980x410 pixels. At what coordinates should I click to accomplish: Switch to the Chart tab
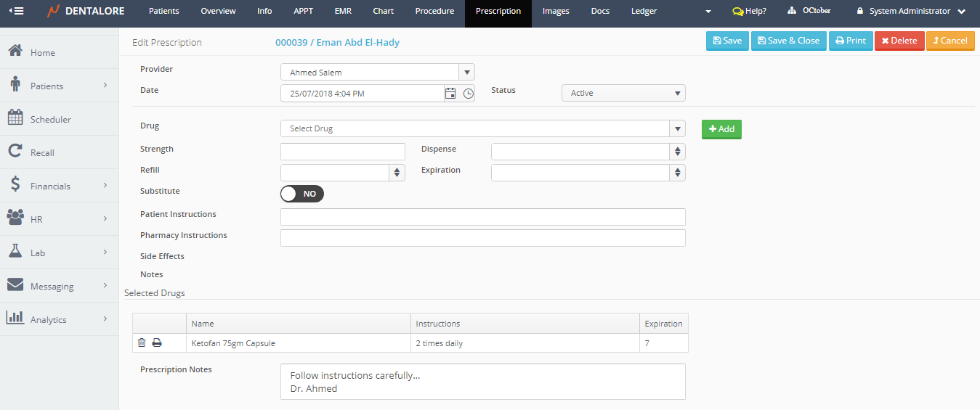click(384, 12)
